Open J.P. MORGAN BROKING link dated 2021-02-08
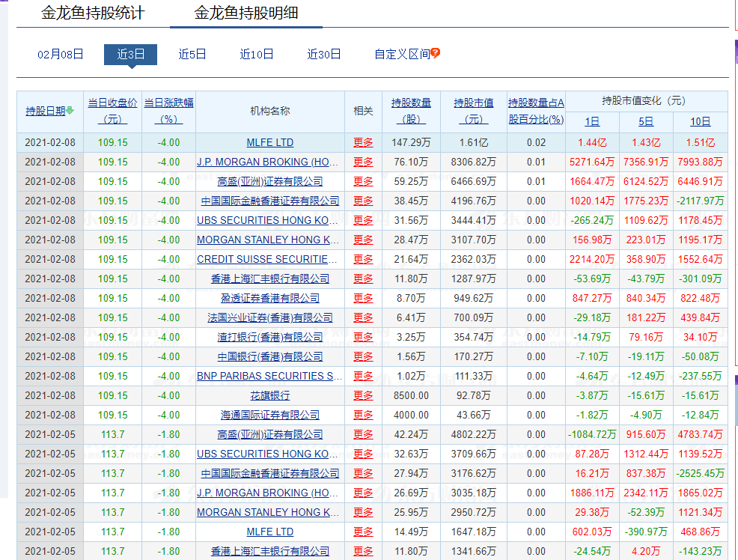The width and height of the screenshot is (738, 560). point(267,162)
